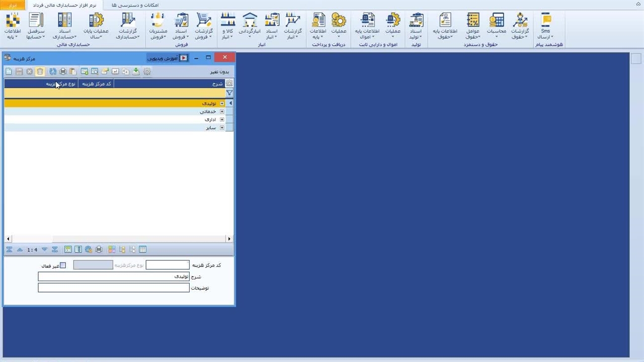This screenshot has width=644, height=362.
Task: Click the refresh arrows toolbar icon
Action: 53,72
